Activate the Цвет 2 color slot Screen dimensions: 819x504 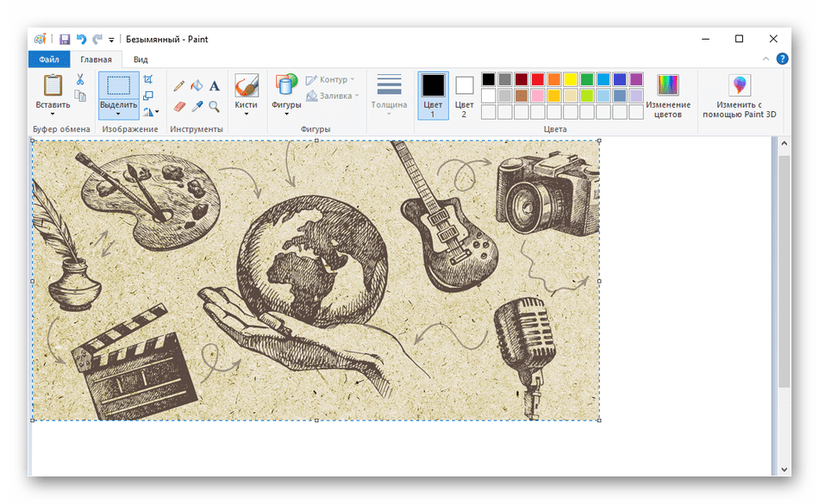click(x=465, y=95)
